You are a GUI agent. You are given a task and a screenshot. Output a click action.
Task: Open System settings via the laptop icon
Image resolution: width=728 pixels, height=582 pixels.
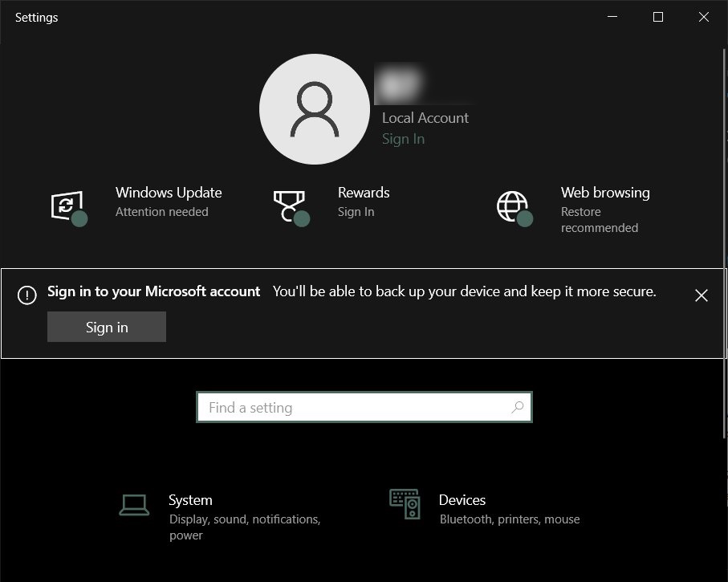pyautogui.click(x=133, y=504)
